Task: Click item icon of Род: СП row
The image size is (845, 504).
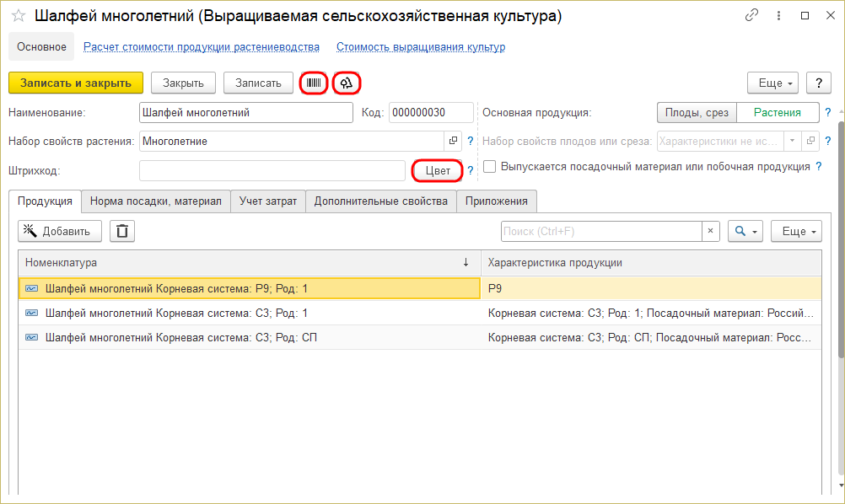Action: [32, 338]
